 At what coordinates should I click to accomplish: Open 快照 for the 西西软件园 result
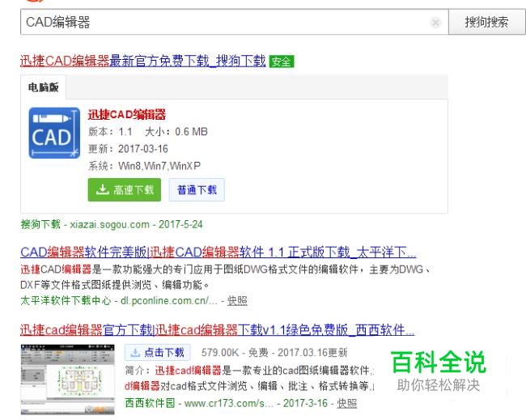[346, 403]
